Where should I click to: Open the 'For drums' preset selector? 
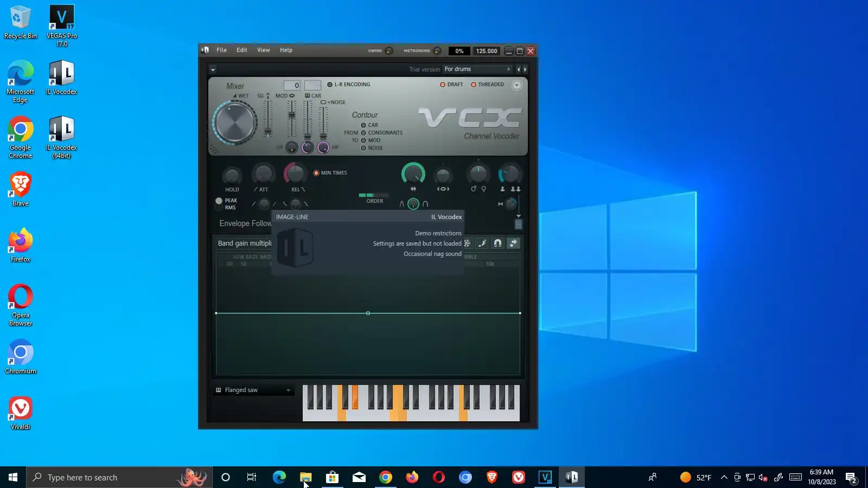(477, 69)
